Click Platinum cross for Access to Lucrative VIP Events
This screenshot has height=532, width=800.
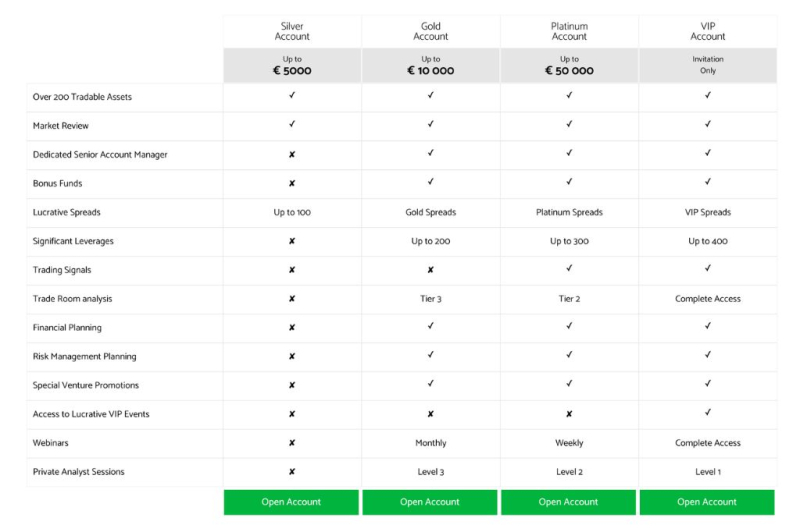pyautogui.click(x=569, y=414)
